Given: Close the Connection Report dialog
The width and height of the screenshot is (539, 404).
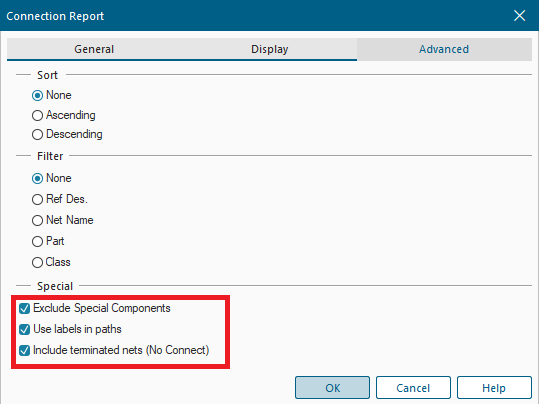Looking at the screenshot, I should tap(519, 15).
